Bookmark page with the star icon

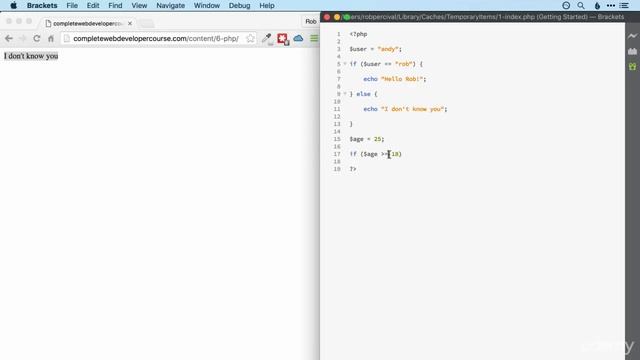point(250,38)
